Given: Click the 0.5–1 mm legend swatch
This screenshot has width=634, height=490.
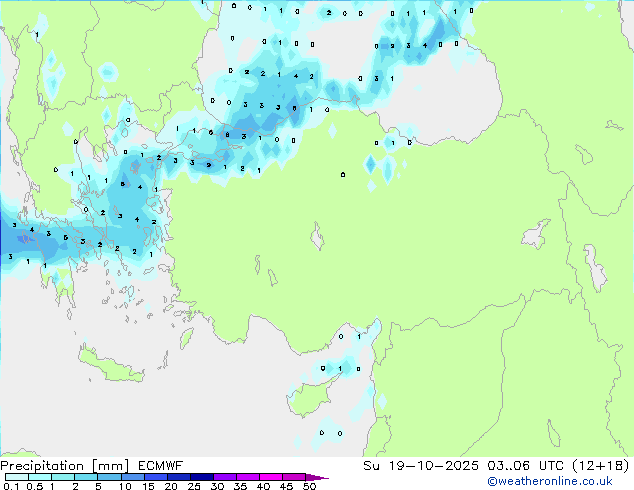Looking at the screenshot, I should [40, 477].
